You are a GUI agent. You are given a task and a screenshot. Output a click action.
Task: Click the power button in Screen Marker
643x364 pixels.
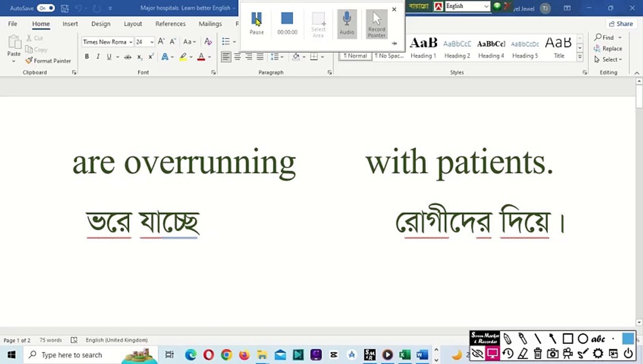coord(628,354)
